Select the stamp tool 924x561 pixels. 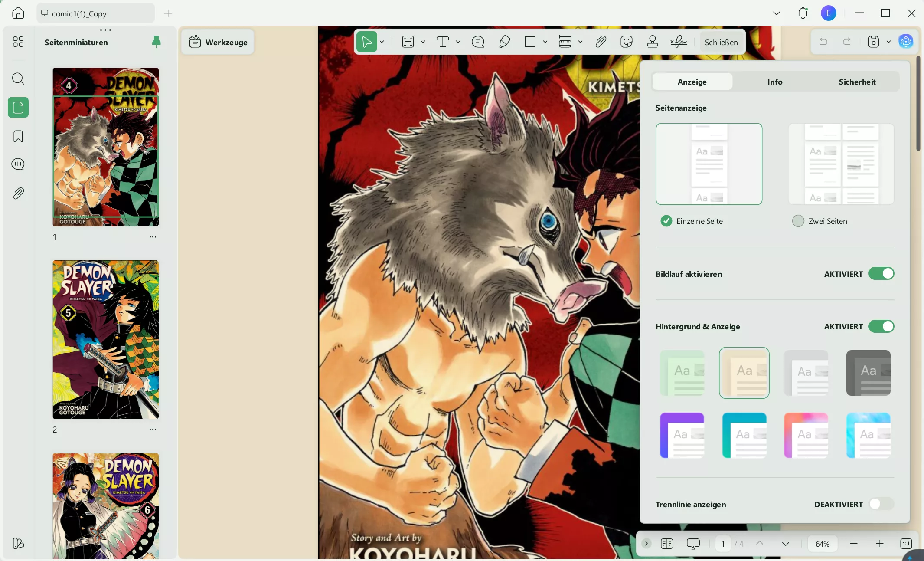point(653,42)
